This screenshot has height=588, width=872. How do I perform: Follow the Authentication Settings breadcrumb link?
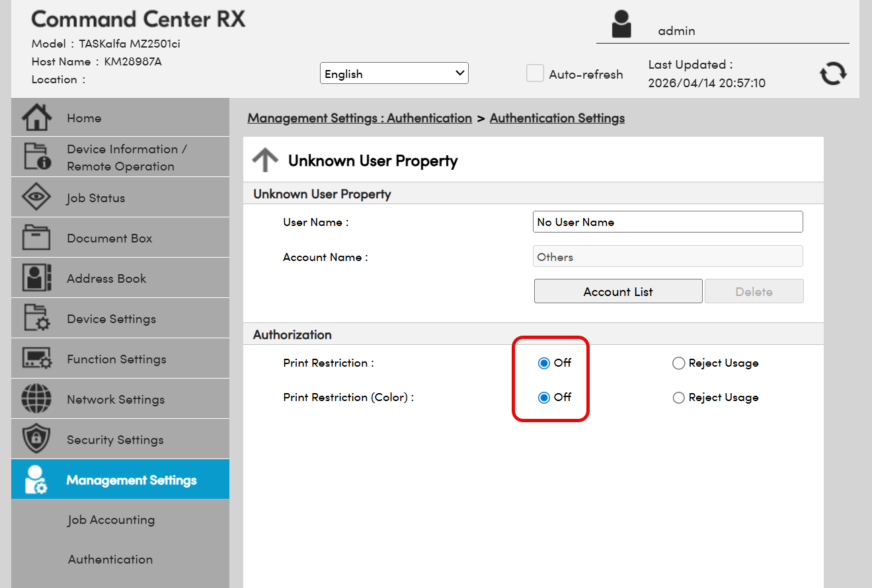pyautogui.click(x=557, y=118)
